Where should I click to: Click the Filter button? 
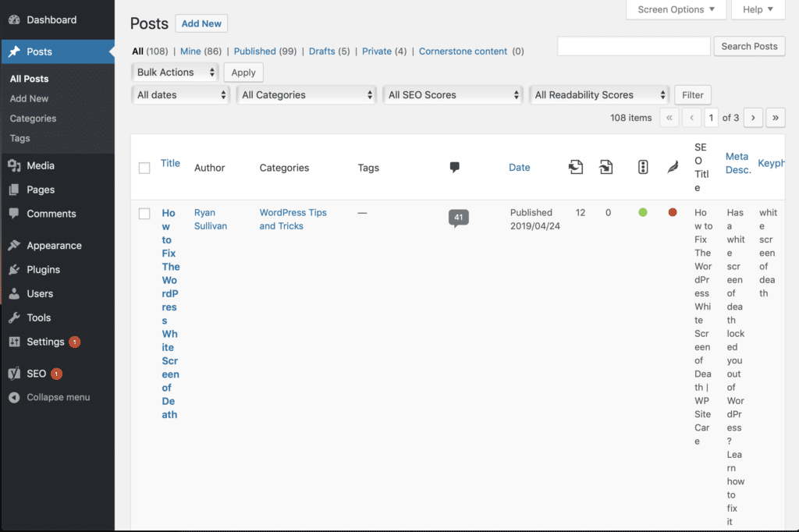pos(693,95)
